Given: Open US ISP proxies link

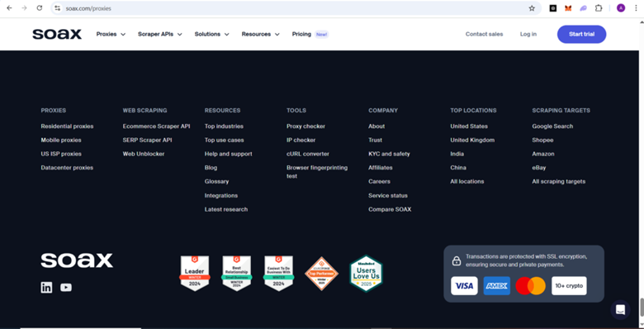Looking at the screenshot, I should (x=61, y=154).
